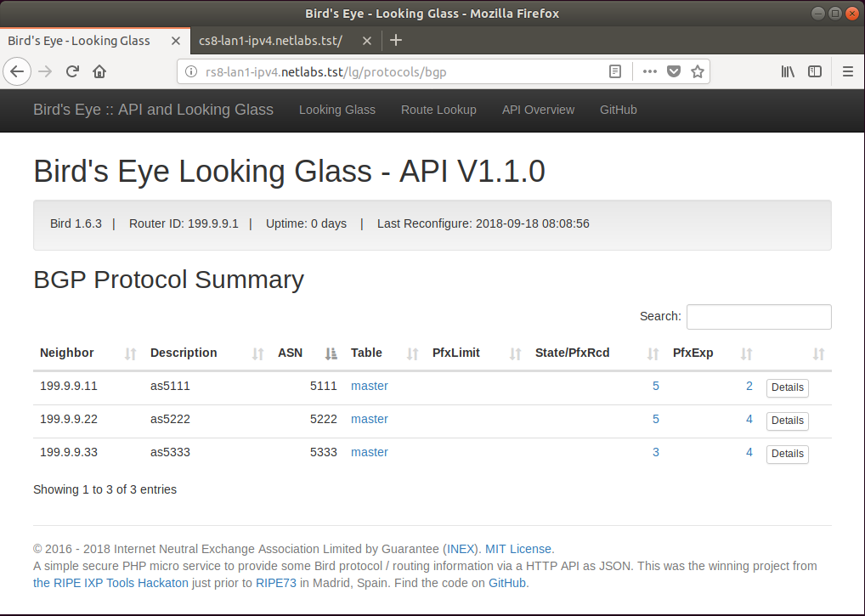The width and height of the screenshot is (865, 616).
Task: Open page actions three-dot menu
Action: [650, 72]
